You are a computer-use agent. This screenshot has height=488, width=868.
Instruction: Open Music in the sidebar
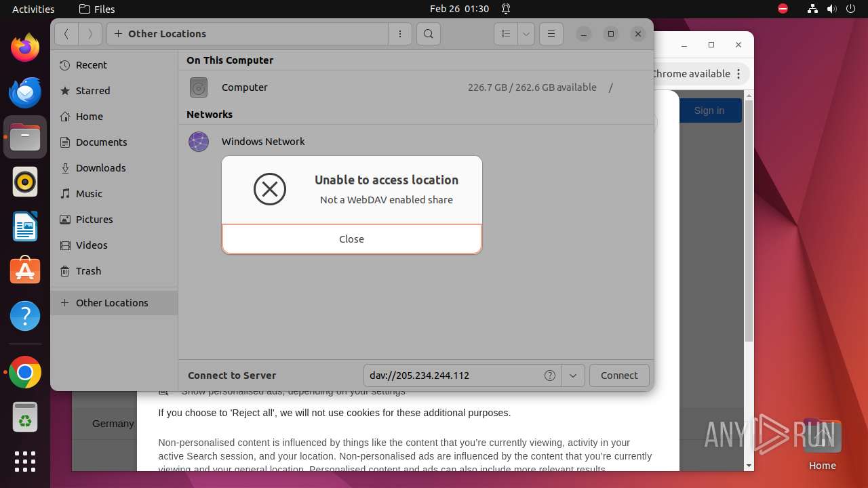(114, 194)
